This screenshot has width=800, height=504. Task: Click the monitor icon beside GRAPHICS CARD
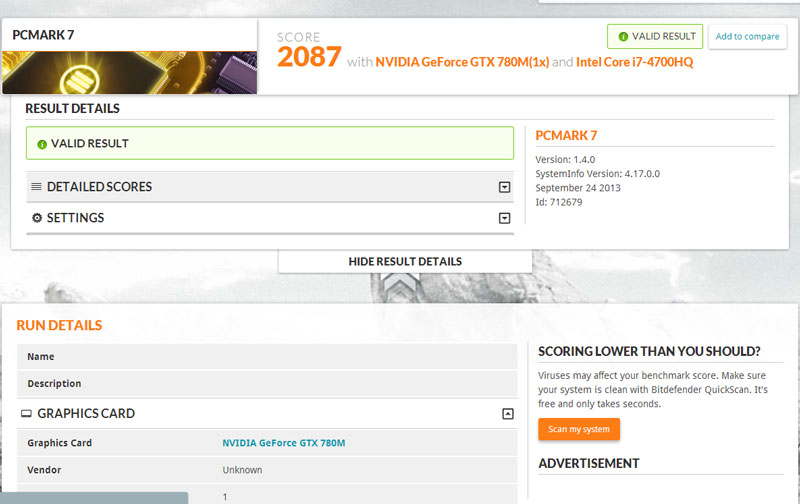coord(26,414)
